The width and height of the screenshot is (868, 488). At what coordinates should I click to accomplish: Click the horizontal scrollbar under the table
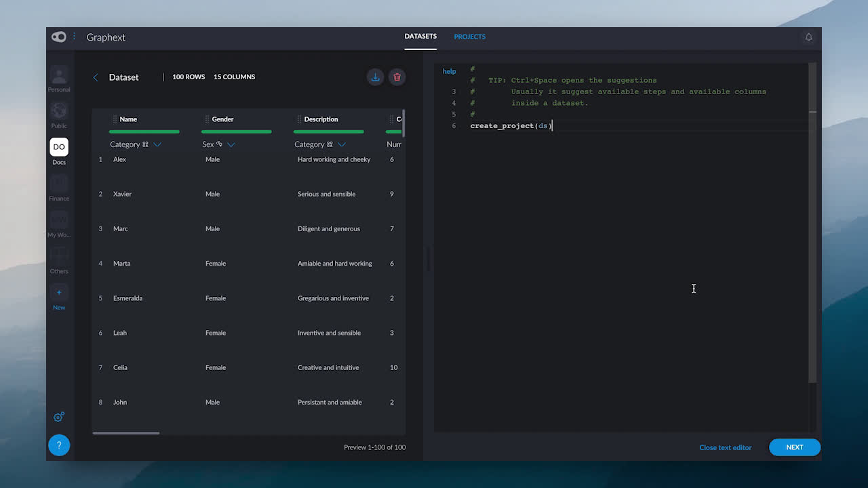126,433
